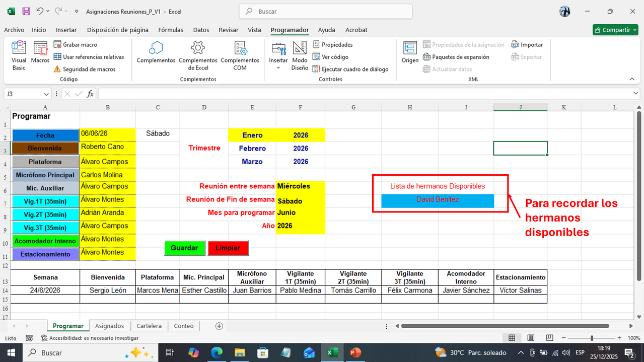This screenshot has height=362, width=644.
Task: Click the Insert Function fx icon
Action: tap(90, 94)
